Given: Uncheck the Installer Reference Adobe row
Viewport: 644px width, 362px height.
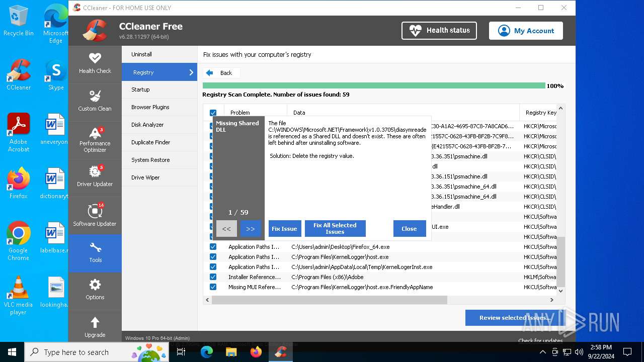Looking at the screenshot, I should [x=213, y=277].
